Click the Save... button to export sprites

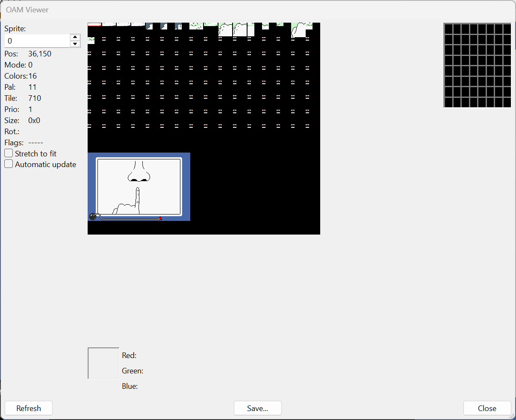(x=257, y=408)
